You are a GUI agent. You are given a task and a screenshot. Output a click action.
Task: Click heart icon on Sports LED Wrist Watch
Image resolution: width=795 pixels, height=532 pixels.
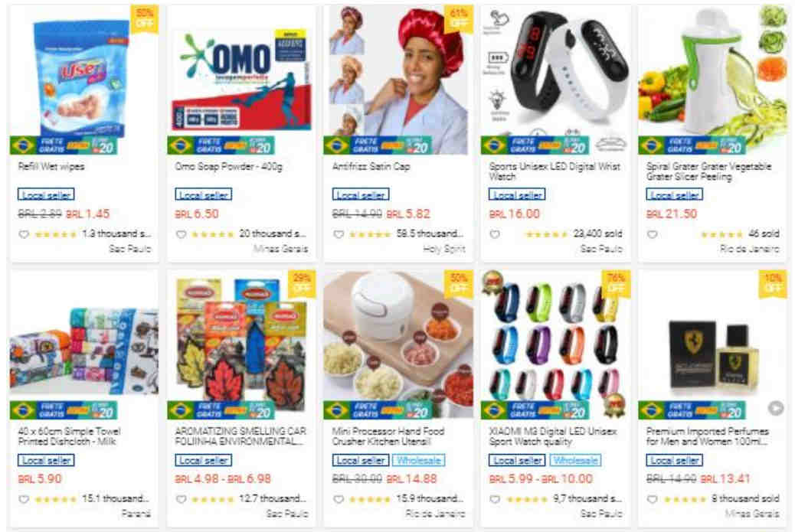pos(495,234)
